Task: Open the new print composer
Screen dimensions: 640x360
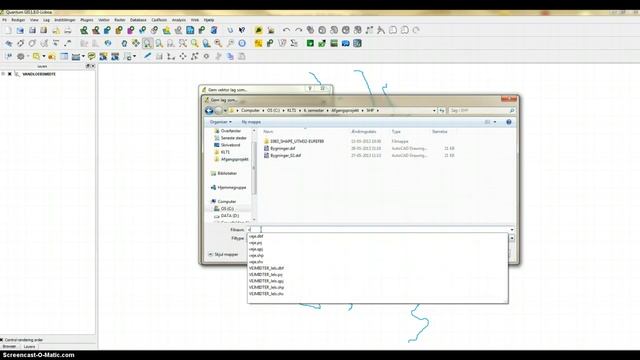Action: pos(56,30)
